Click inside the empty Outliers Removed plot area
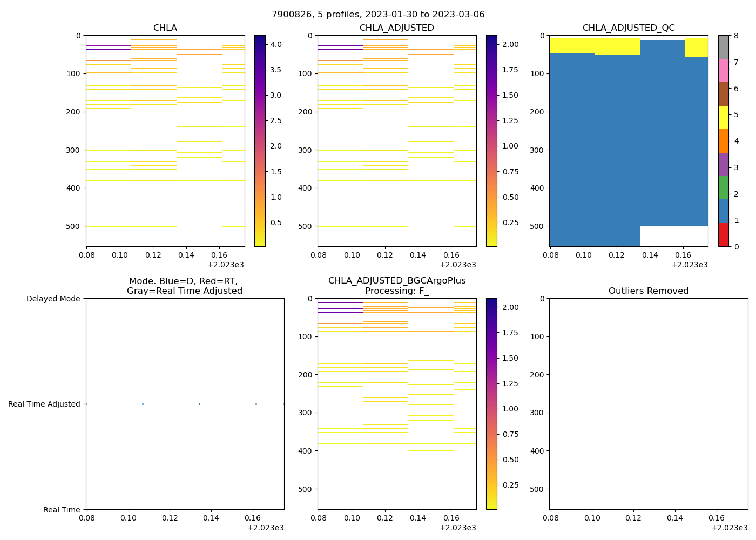The width and height of the screenshot is (756, 540). point(648,405)
